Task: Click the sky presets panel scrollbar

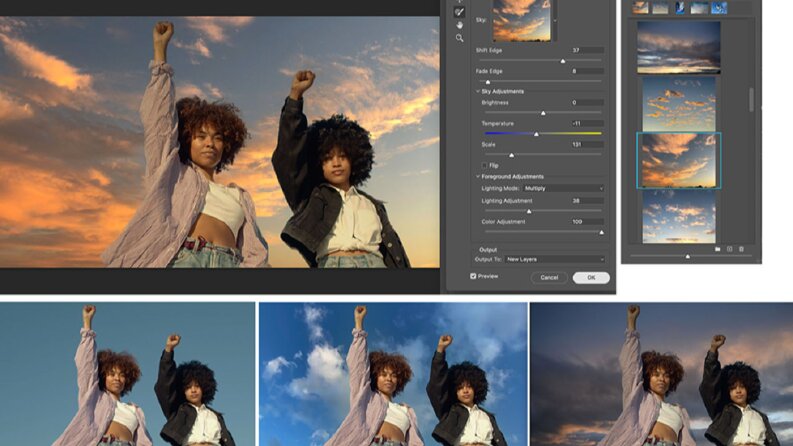Action: [x=751, y=100]
